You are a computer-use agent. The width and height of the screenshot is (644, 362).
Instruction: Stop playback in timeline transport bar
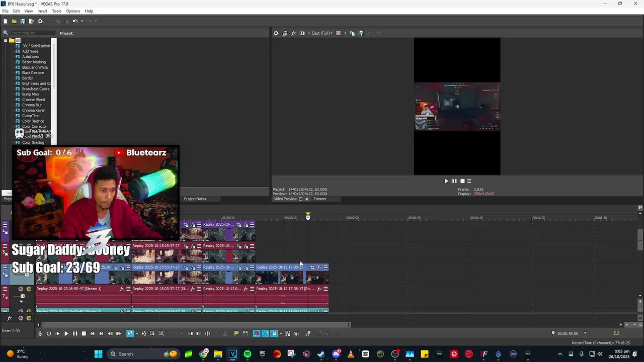pos(84,333)
